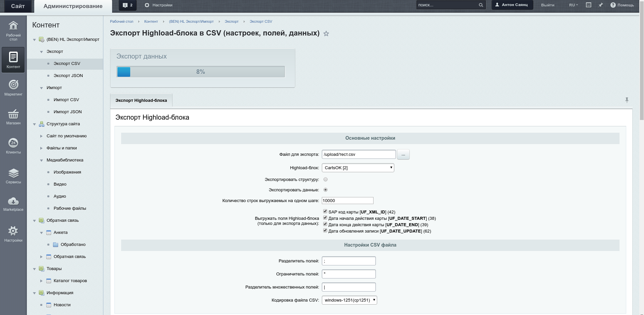Click the Структура сайта tree icon
644x315 pixels.
[42, 124]
